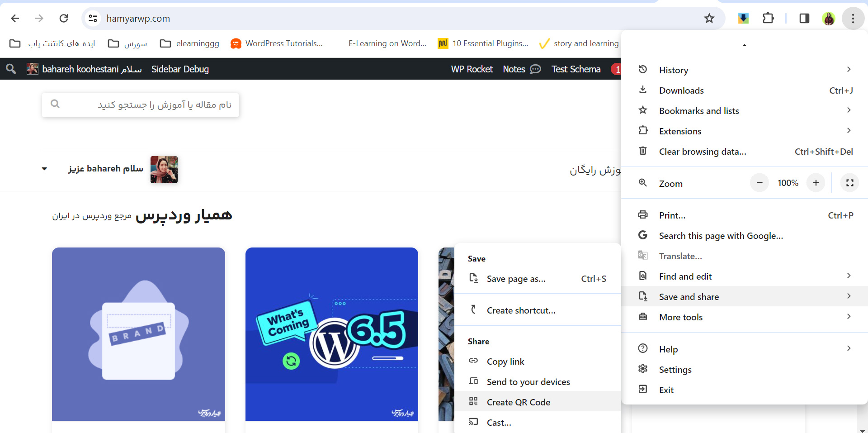This screenshot has width=868, height=433.
Task: Select Print from the Chrome menu
Action: tap(745, 215)
